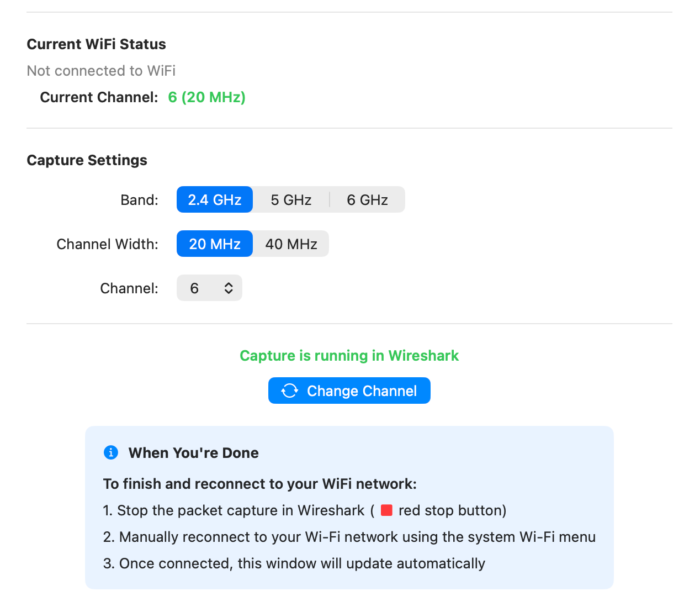Viewport: 700px width, 612px height.
Task: Click the "When You're Done" heading
Action: [193, 453]
